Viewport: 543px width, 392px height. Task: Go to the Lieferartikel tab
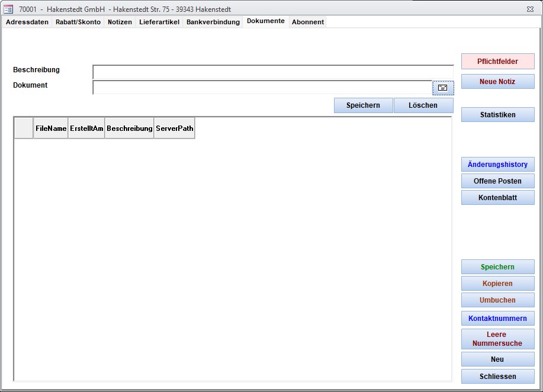[x=159, y=22]
